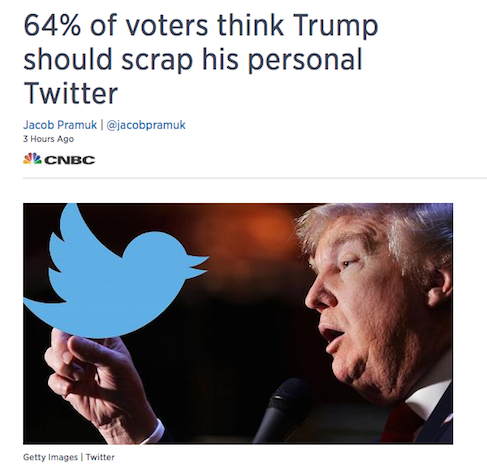Open the @jacobpramuk Twitter handle link

pos(146,125)
